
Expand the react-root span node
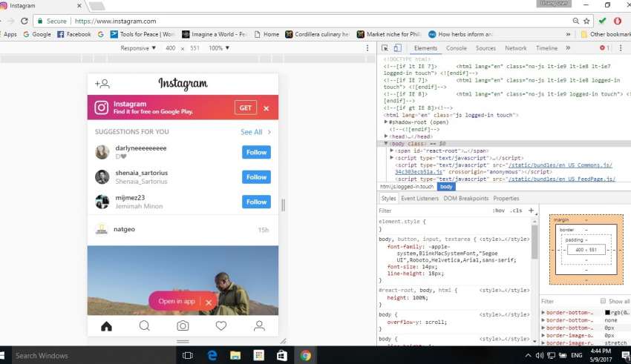[x=391, y=150]
